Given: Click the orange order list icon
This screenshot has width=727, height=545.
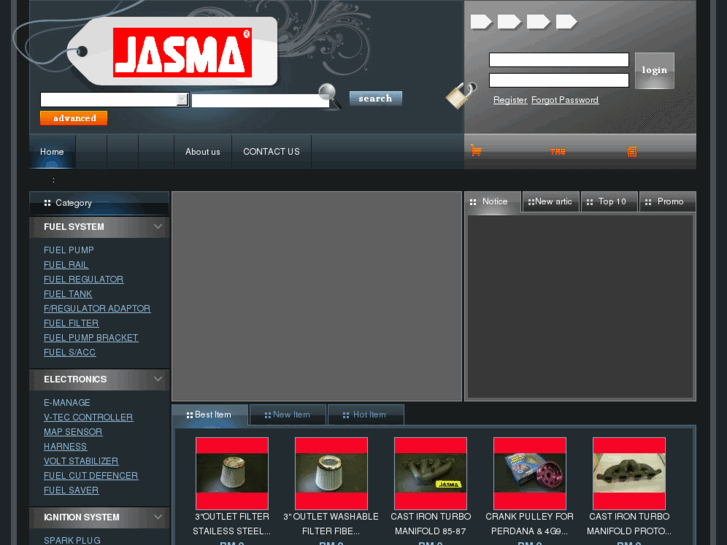Looking at the screenshot, I should click(632, 152).
